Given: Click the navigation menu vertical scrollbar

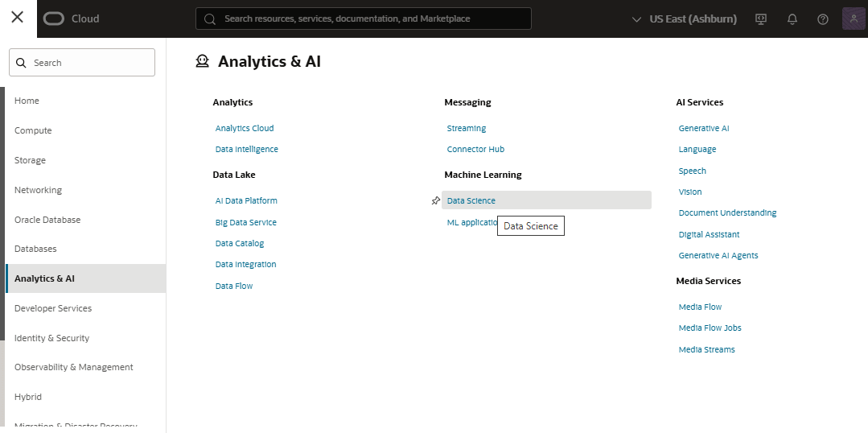Looking at the screenshot, I should (x=2, y=214).
